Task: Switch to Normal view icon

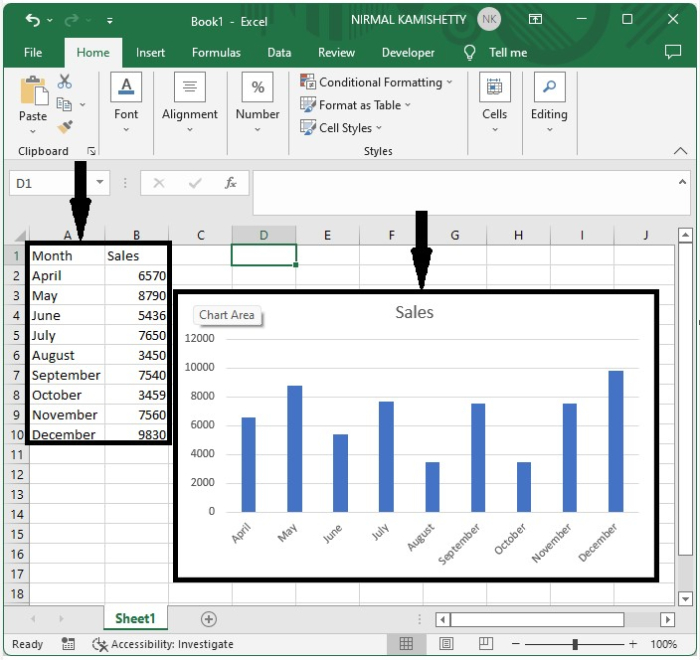Action: [x=406, y=643]
